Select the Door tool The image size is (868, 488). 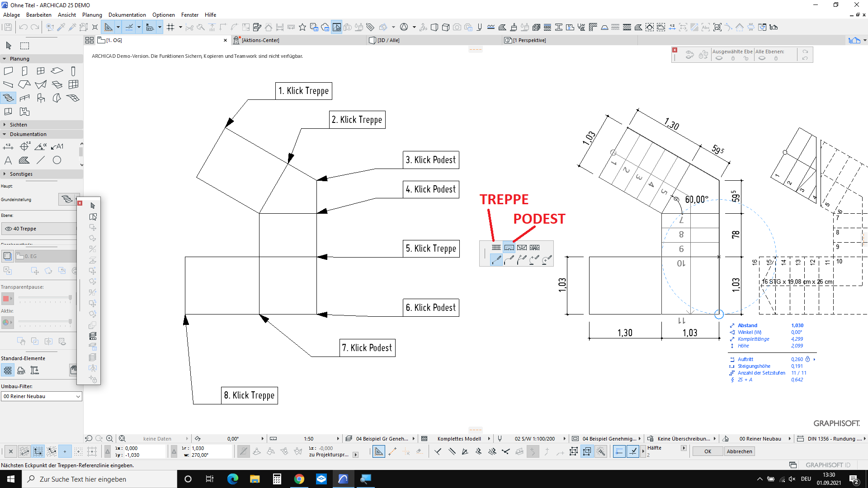point(24,71)
